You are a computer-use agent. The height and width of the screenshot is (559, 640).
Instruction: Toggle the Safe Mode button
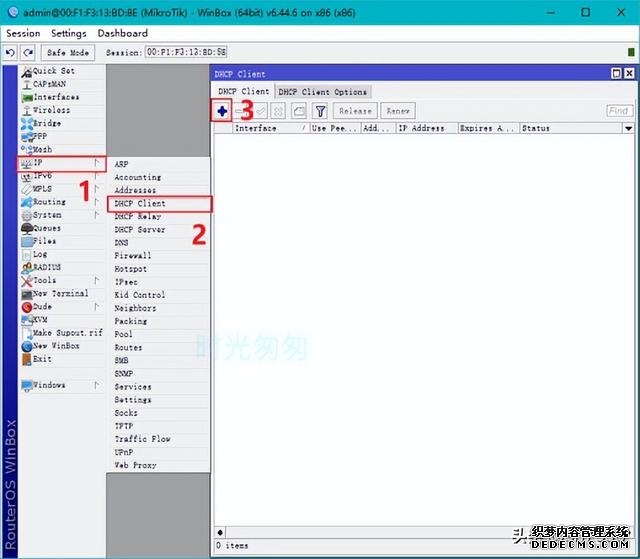(x=68, y=53)
